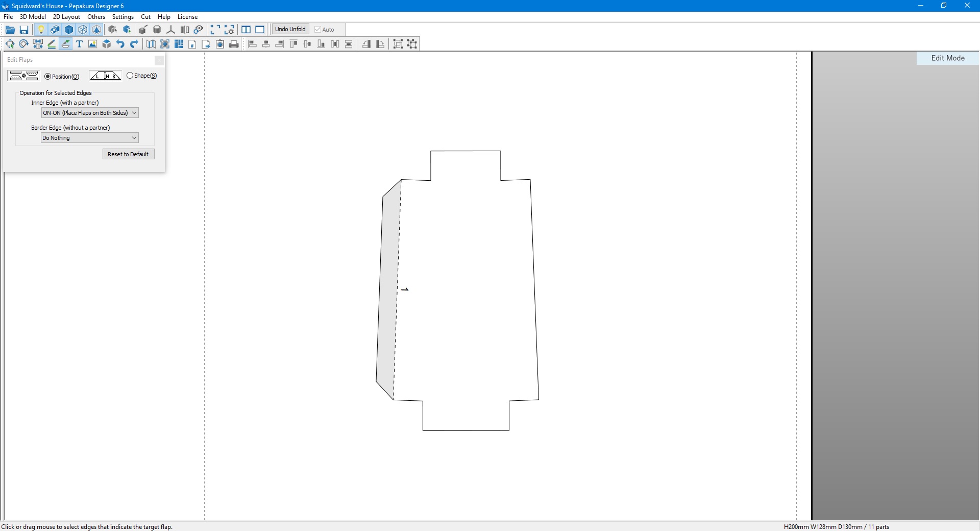Toggle the light bulb lighting icon
This screenshot has height=531, width=980.
(41, 30)
